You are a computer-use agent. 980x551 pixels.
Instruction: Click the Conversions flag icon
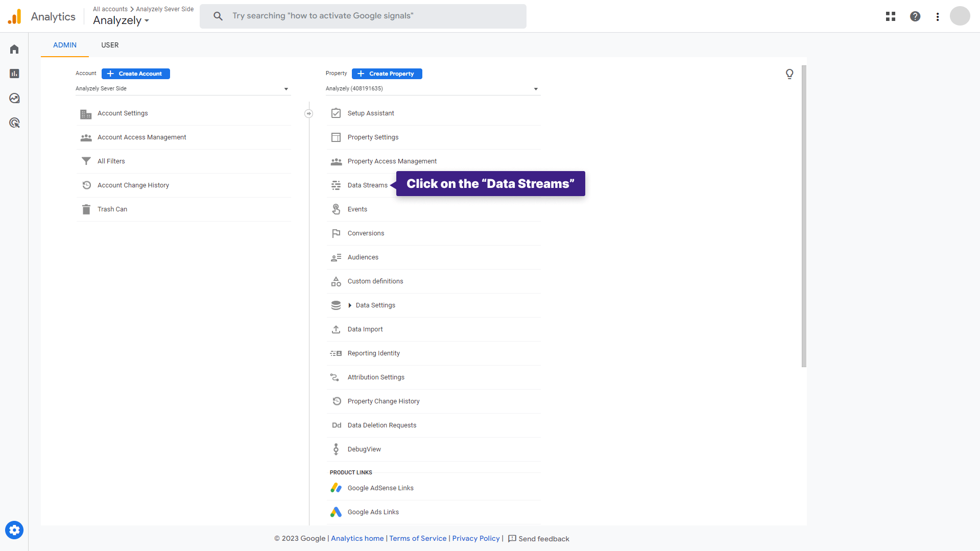pos(336,233)
